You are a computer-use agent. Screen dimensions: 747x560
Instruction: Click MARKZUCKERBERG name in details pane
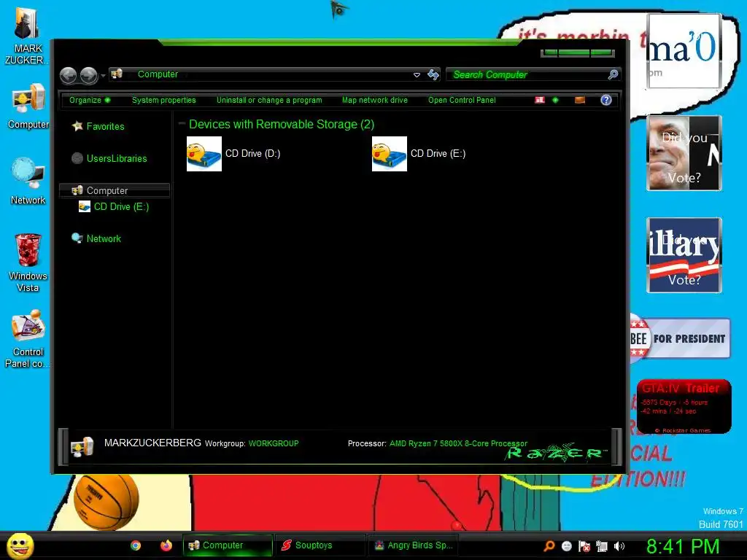click(152, 443)
